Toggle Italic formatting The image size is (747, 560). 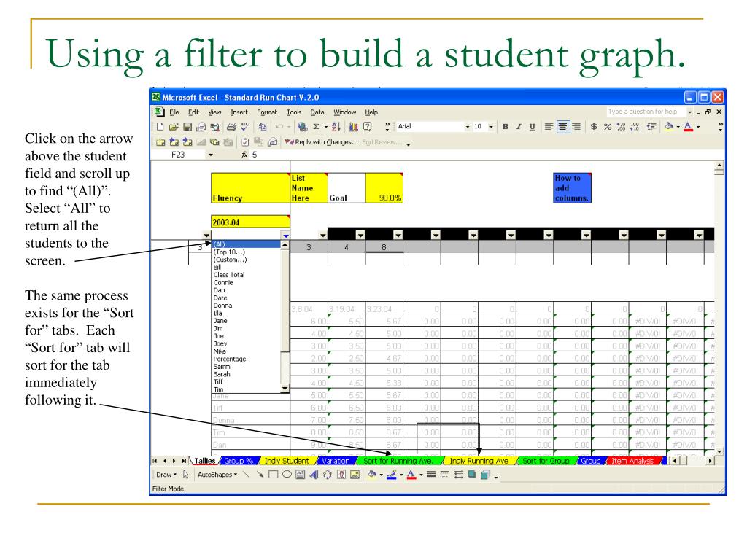(x=519, y=127)
